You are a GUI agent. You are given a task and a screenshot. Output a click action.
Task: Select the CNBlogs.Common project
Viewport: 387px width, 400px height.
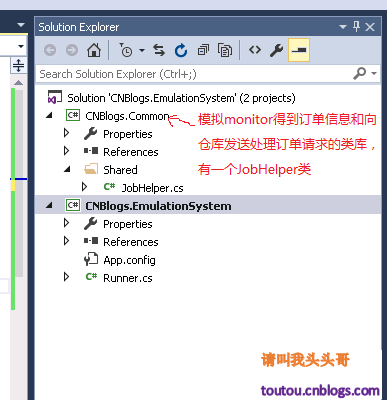point(127,116)
